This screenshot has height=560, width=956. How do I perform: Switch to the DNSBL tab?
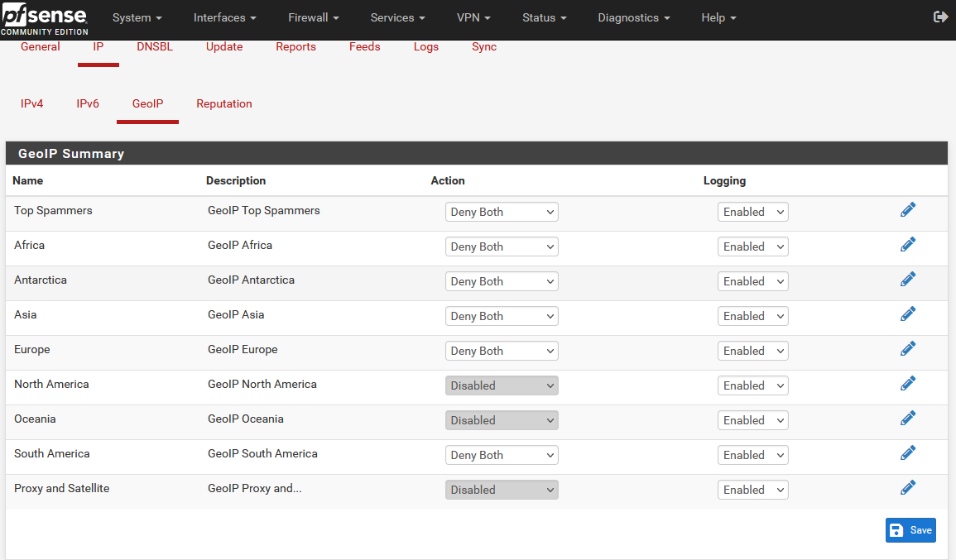point(155,47)
